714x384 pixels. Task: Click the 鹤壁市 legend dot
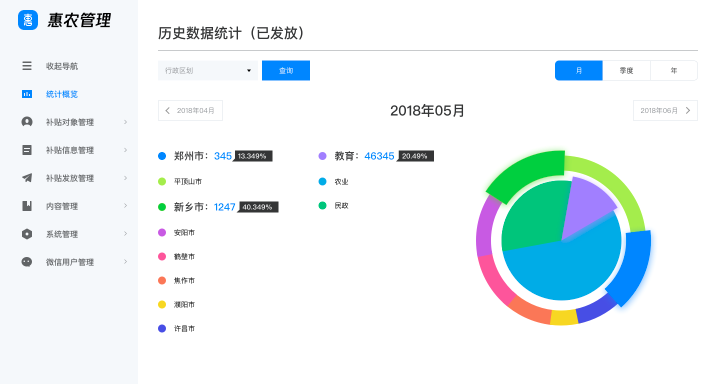pos(162,256)
